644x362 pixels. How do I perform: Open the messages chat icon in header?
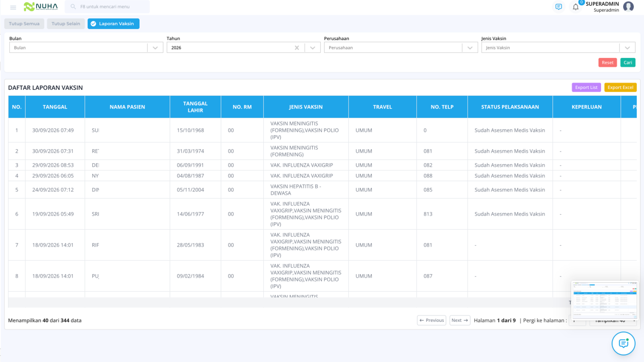(559, 7)
